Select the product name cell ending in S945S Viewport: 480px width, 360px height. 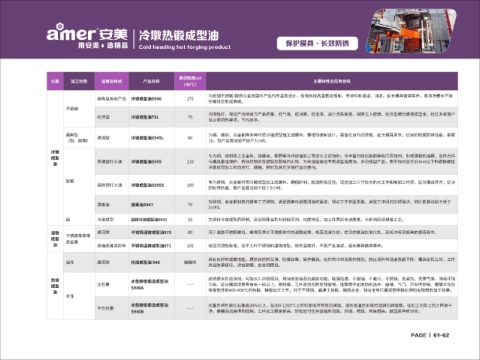(151, 185)
